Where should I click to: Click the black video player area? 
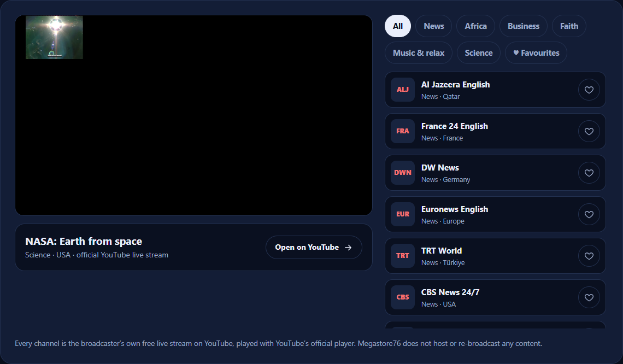pos(193,115)
